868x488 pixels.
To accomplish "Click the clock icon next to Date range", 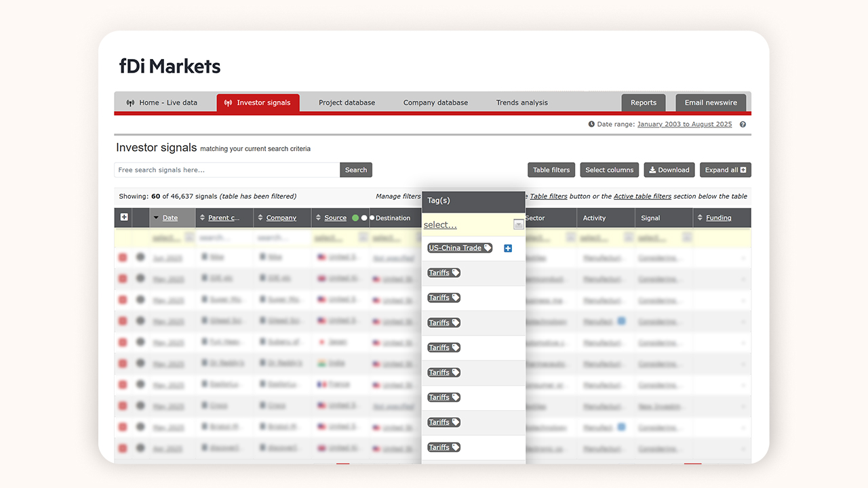I will (x=591, y=125).
